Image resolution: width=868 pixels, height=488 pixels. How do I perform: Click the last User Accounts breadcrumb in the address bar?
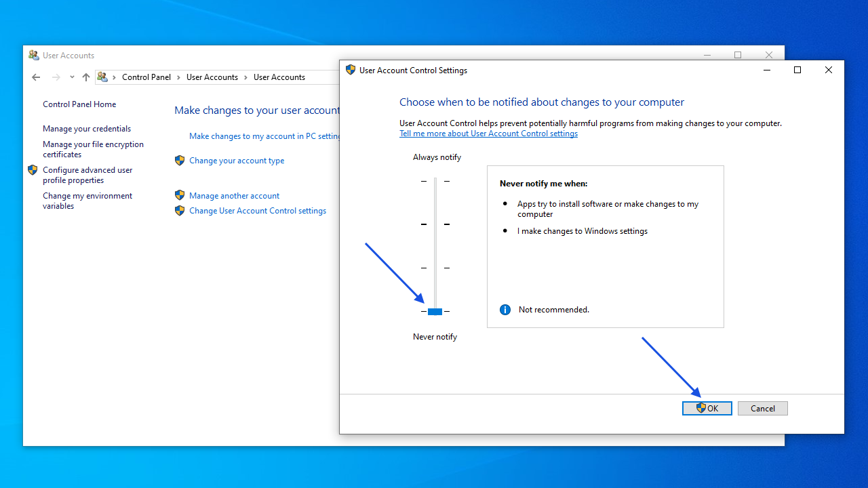pyautogui.click(x=279, y=77)
